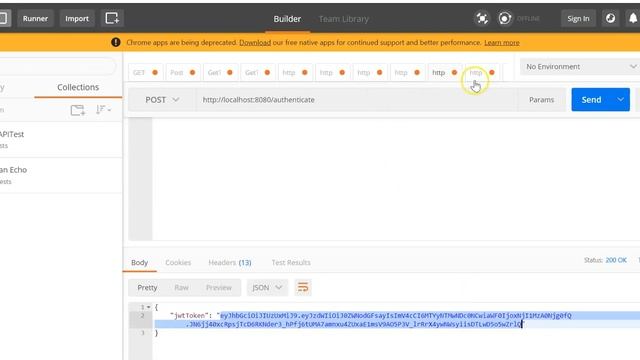Screen dimensions: 640x360
Task: Click the request URL field
Action: coord(356,100)
